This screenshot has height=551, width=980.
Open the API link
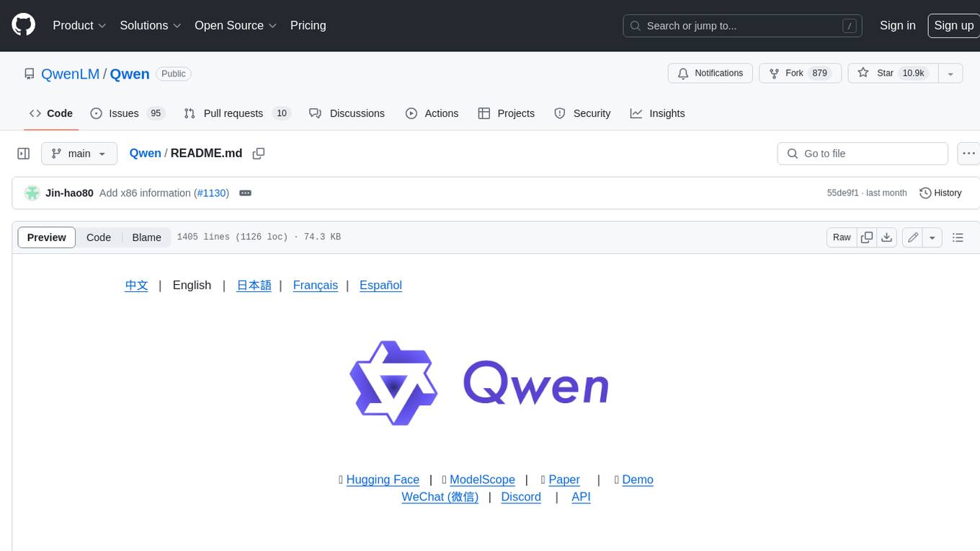pos(581,497)
